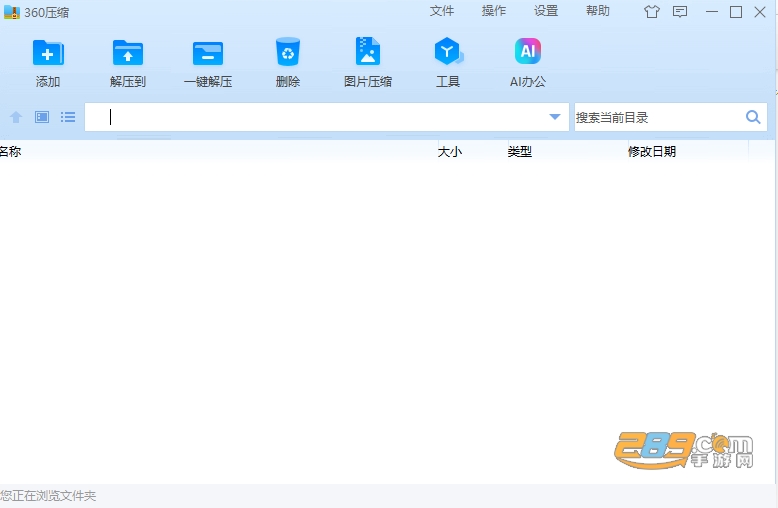778x508 pixels.
Task: Click the 360压缩 app logo icon
Action: [11, 12]
